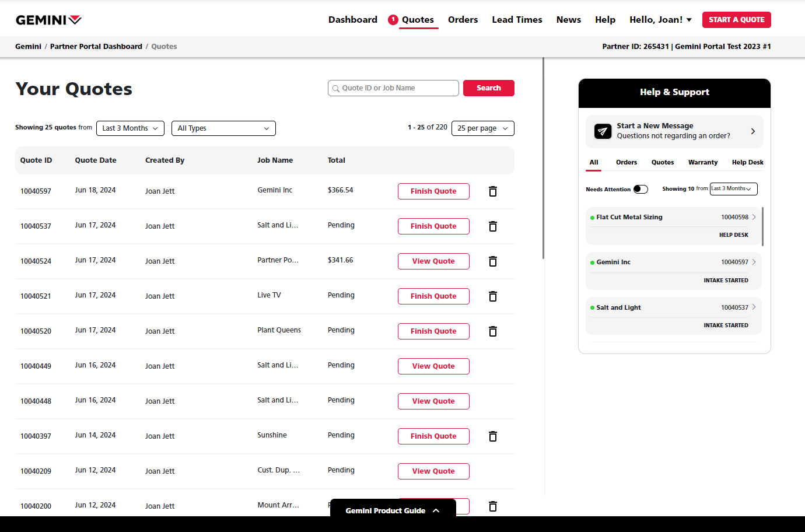The image size is (805, 532).
Task: Switch to the Warranty support tab
Action: pyautogui.click(x=702, y=163)
